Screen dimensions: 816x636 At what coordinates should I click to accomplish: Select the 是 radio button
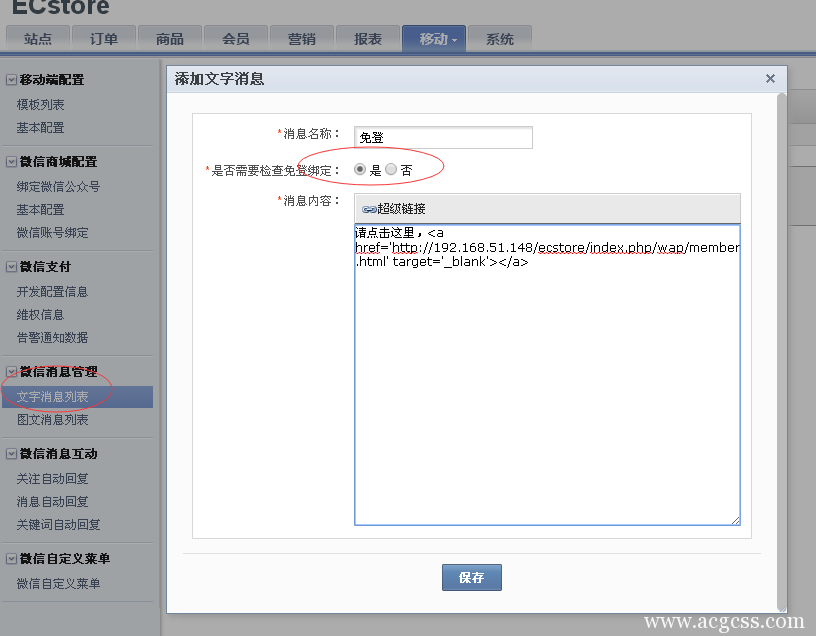(x=361, y=170)
